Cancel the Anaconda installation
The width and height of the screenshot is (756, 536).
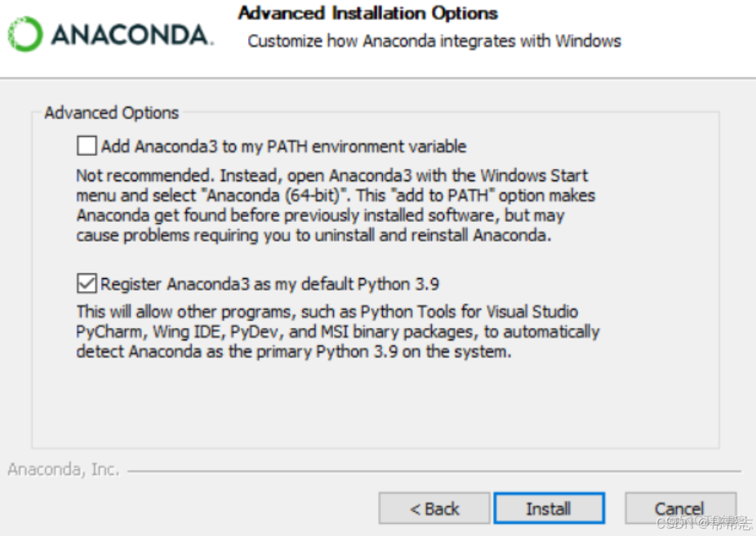click(679, 508)
